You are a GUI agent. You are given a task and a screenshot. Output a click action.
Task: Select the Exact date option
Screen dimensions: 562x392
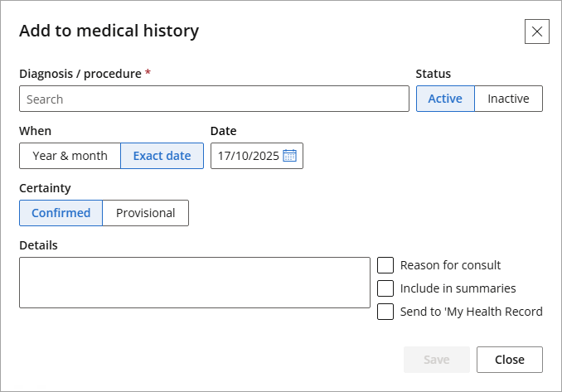(162, 156)
